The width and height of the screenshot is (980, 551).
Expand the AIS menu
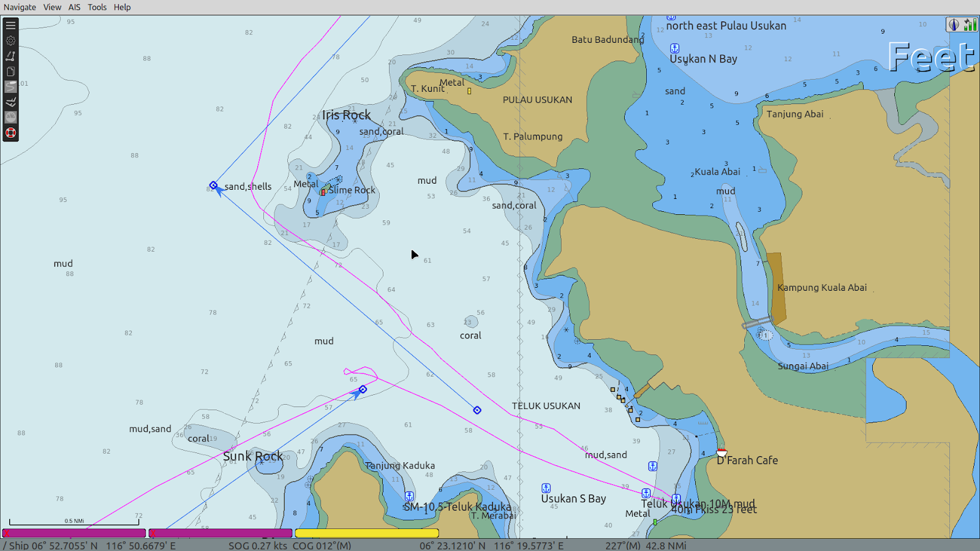pyautogui.click(x=74, y=7)
